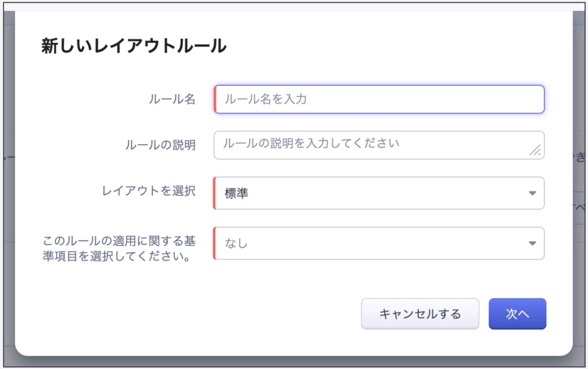588x369 pixels.
Task: Click the dimmed backdrop right of the dialog
Action: pyautogui.click(x=580, y=104)
